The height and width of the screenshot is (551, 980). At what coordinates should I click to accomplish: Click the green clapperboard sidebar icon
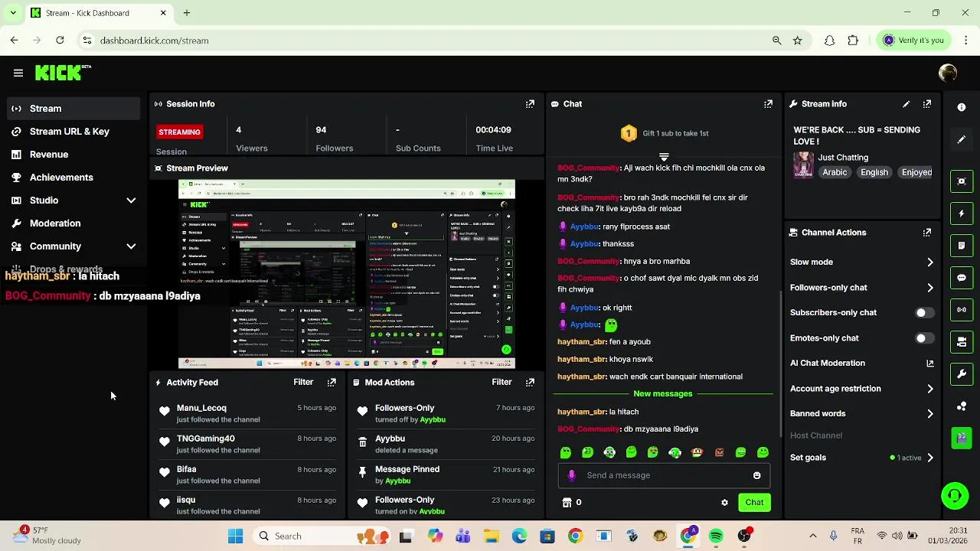click(962, 439)
